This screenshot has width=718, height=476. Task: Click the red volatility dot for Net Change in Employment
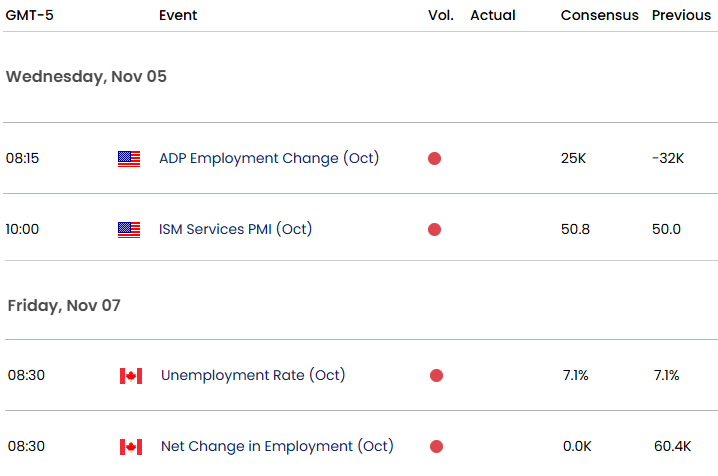(436, 447)
